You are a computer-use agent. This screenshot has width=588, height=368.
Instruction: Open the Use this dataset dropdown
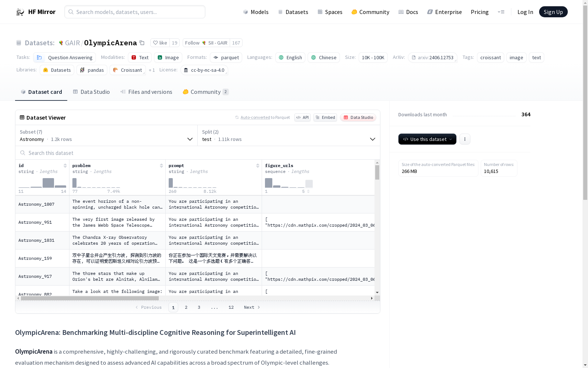(x=427, y=139)
